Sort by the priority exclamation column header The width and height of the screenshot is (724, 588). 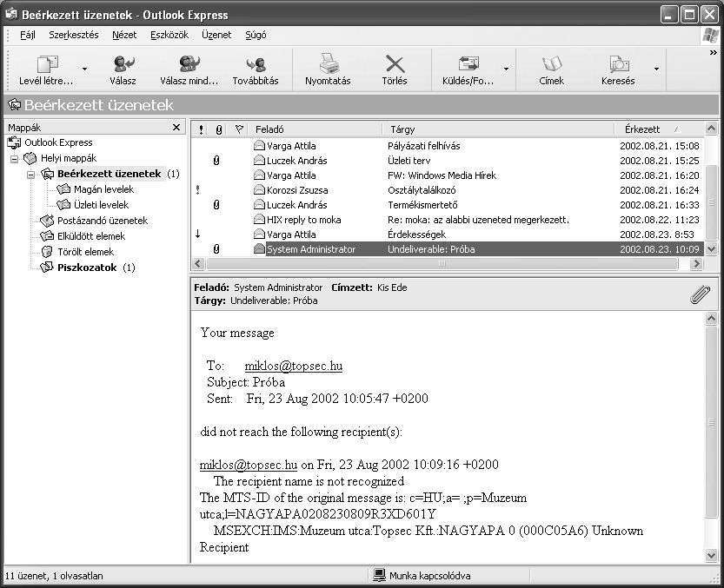click(x=201, y=129)
